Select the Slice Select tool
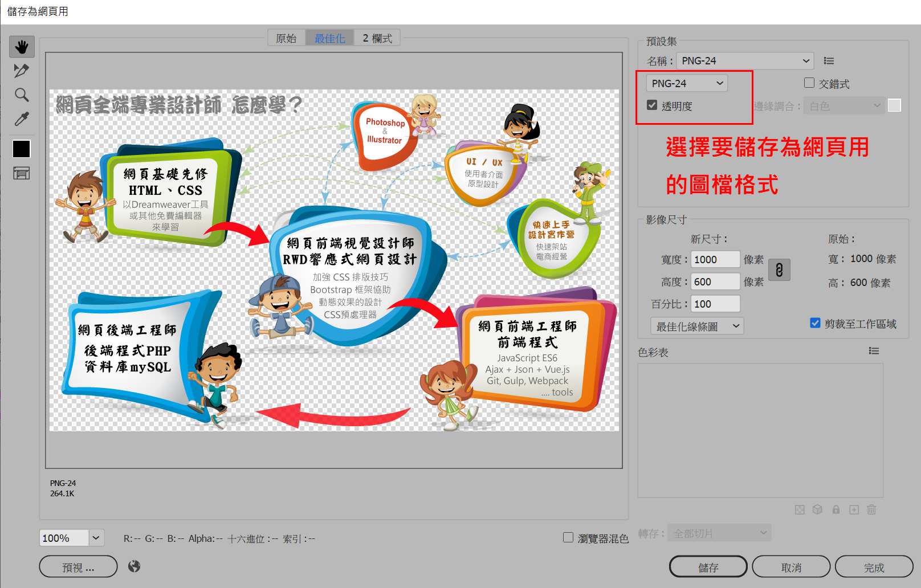Image resolution: width=921 pixels, height=588 pixels. pos(22,71)
